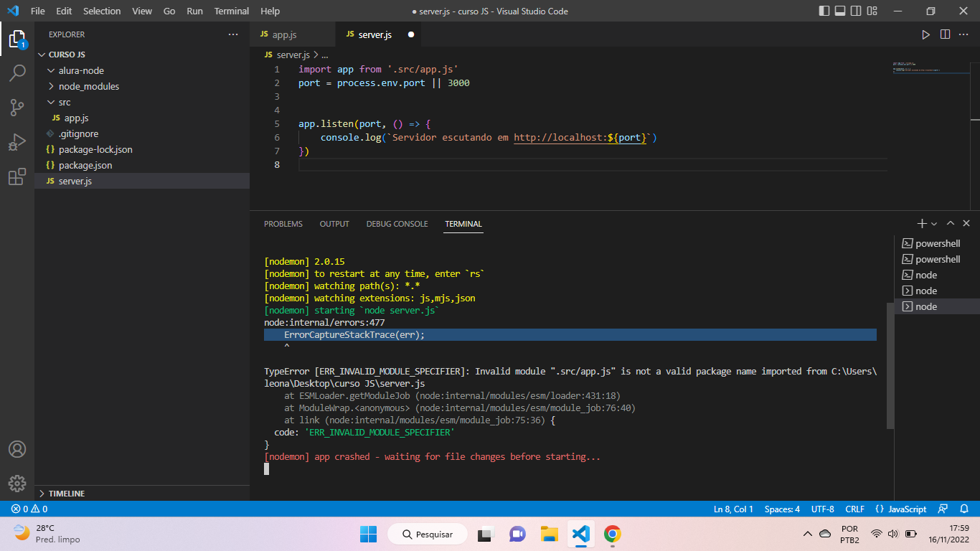Switch to the Debug Console tab
This screenshot has height=551, width=980.
(x=397, y=224)
